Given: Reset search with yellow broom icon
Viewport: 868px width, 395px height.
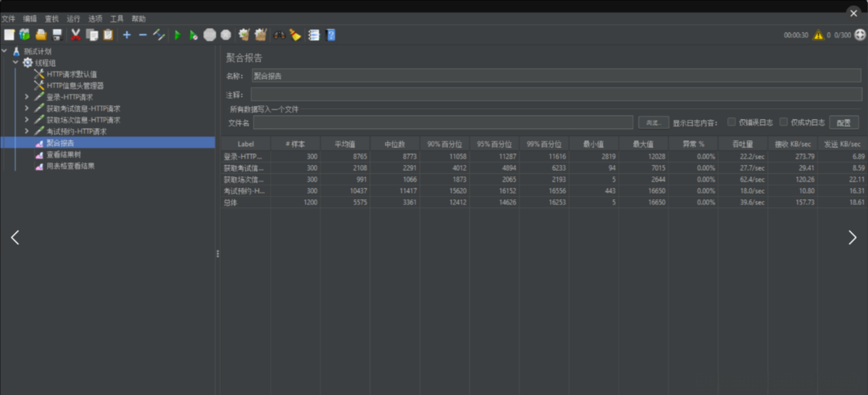Looking at the screenshot, I should (295, 35).
